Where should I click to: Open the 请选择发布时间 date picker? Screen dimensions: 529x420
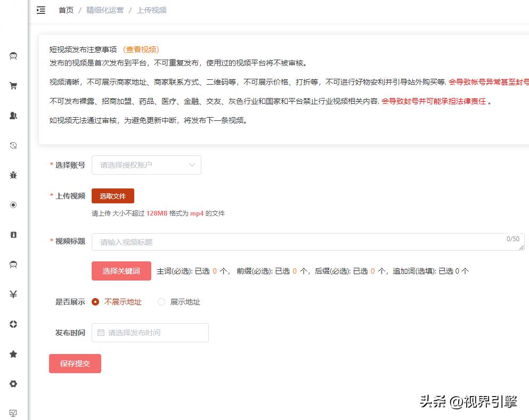click(150, 333)
